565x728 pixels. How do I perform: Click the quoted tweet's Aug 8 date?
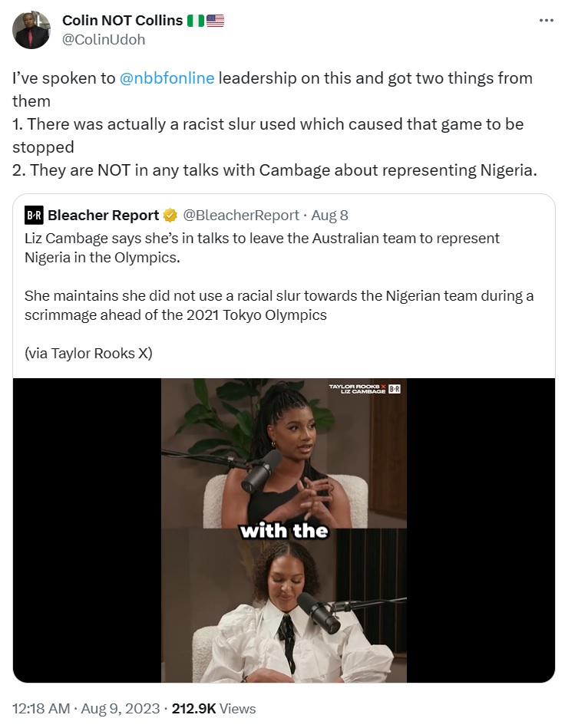329,216
